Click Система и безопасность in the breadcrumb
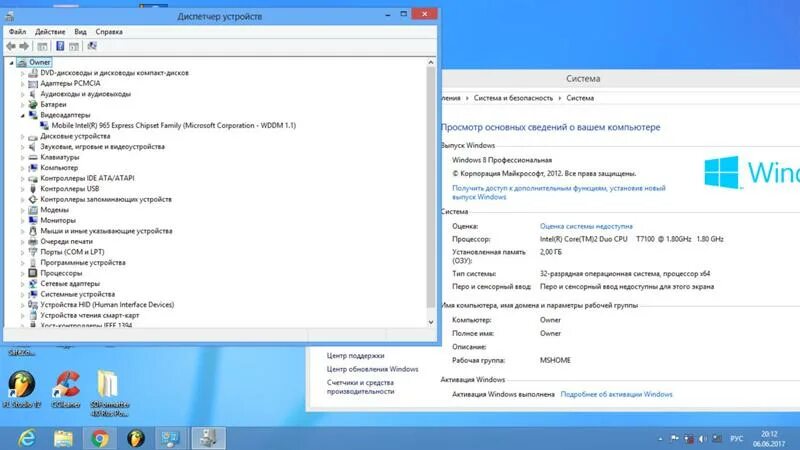Viewport: 800px width, 450px height. click(x=513, y=98)
